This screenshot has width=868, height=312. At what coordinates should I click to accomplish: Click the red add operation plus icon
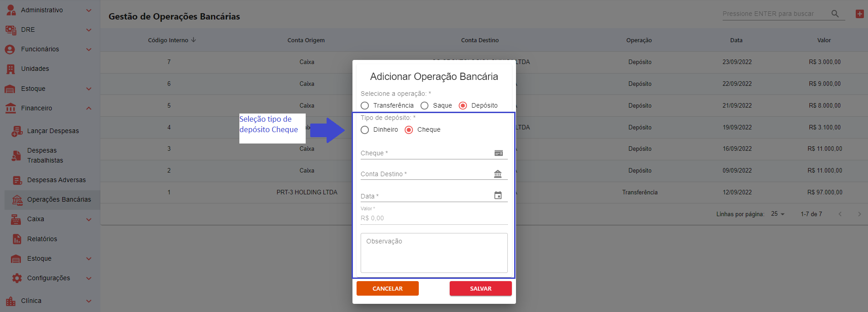(x=859, y=14)
